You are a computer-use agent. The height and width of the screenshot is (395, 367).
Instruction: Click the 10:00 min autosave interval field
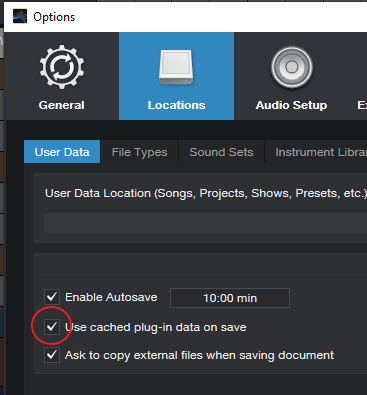(230, 298)
